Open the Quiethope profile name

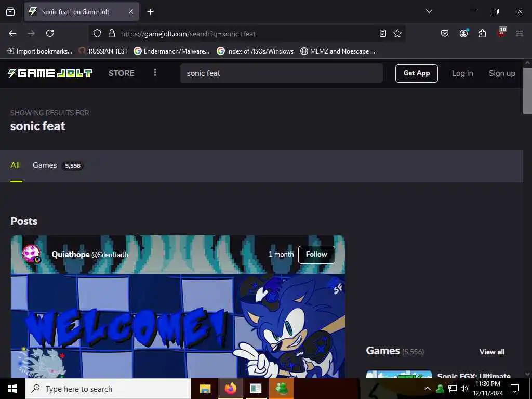point(71,255)
